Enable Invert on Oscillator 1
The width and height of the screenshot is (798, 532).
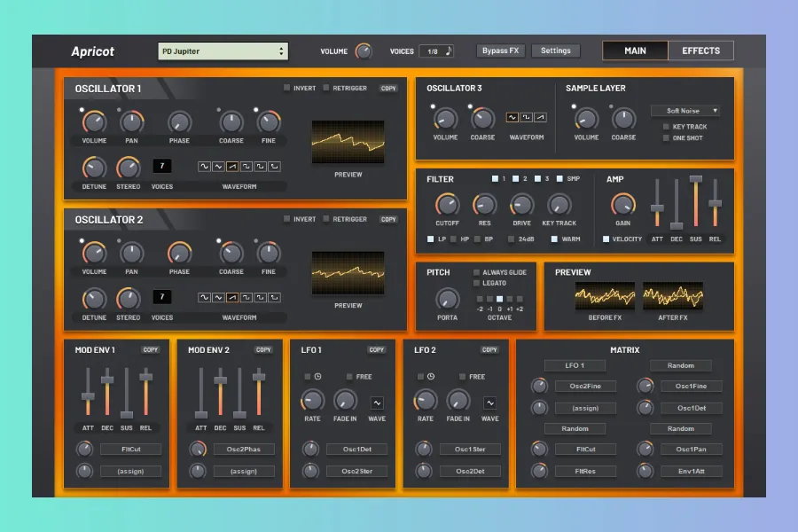pyautogui.click(x=287, y=88)
